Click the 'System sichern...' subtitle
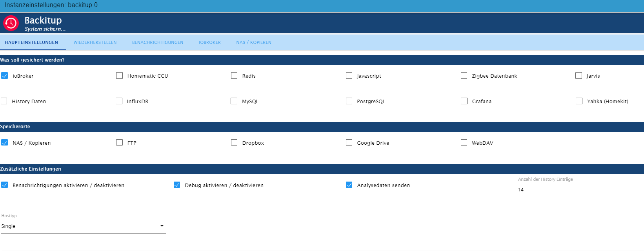The height and width of the screenshot is (251, 644). 45,29
